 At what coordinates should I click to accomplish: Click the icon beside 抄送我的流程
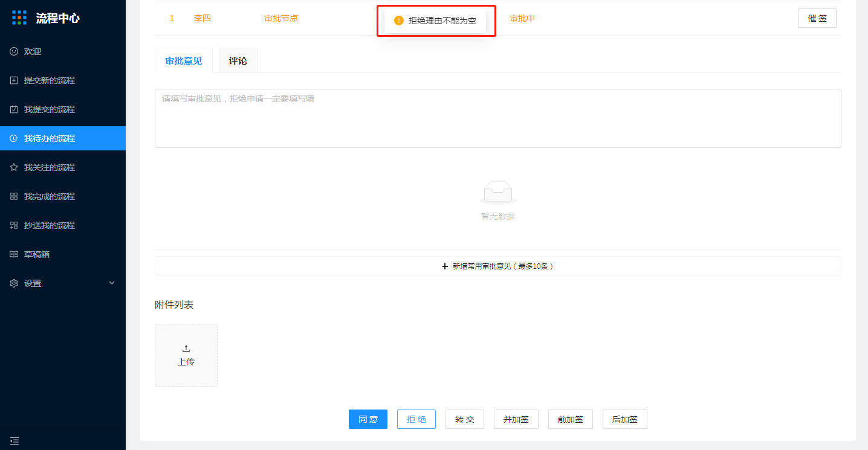[x=14, y=225]
